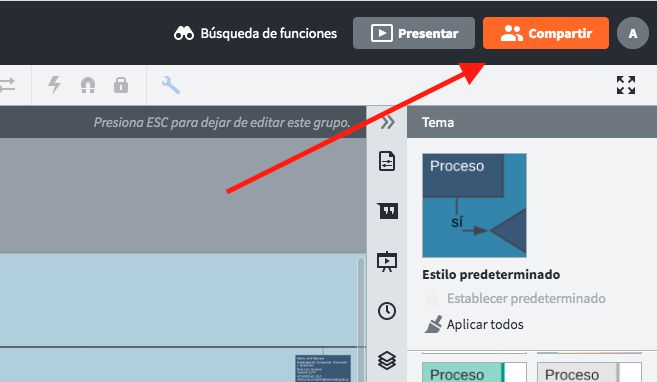Collapse the right panel with double chevron
The image size is (657, 382).
(388, 122)
